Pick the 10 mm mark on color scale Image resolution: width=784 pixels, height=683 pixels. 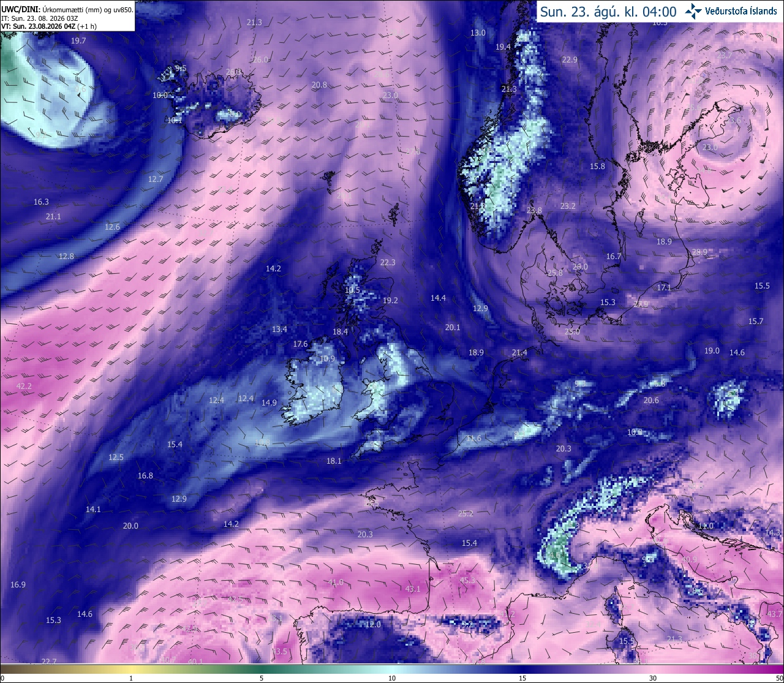pyautogui.click(x=392, y=677)
